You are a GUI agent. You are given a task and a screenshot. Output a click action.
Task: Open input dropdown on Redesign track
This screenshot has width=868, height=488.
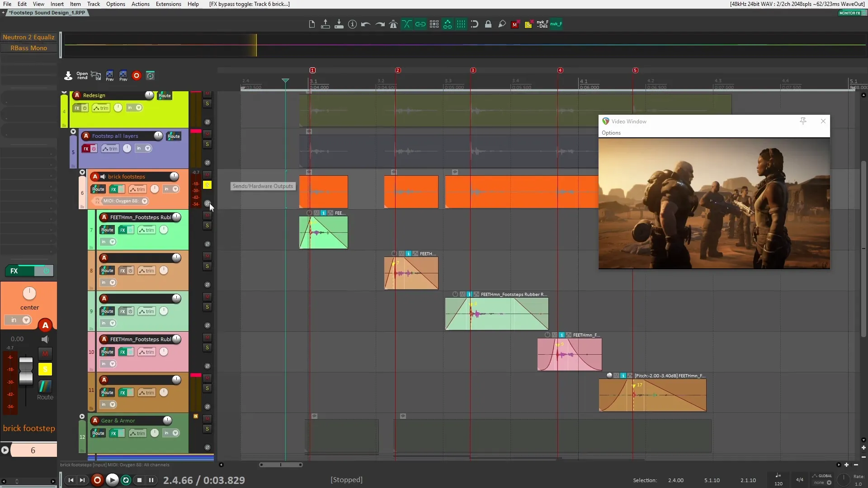click(x=139, y=108)
